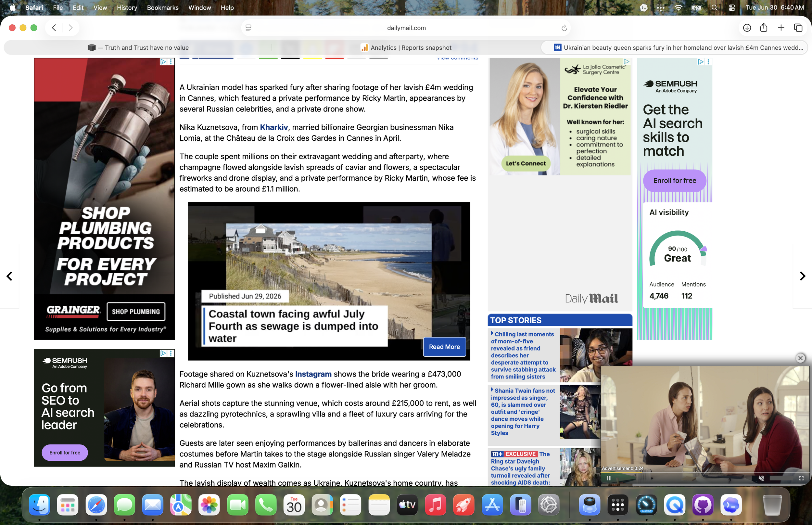Launch Messages from the Dock
812x525 pixels.
124,505
